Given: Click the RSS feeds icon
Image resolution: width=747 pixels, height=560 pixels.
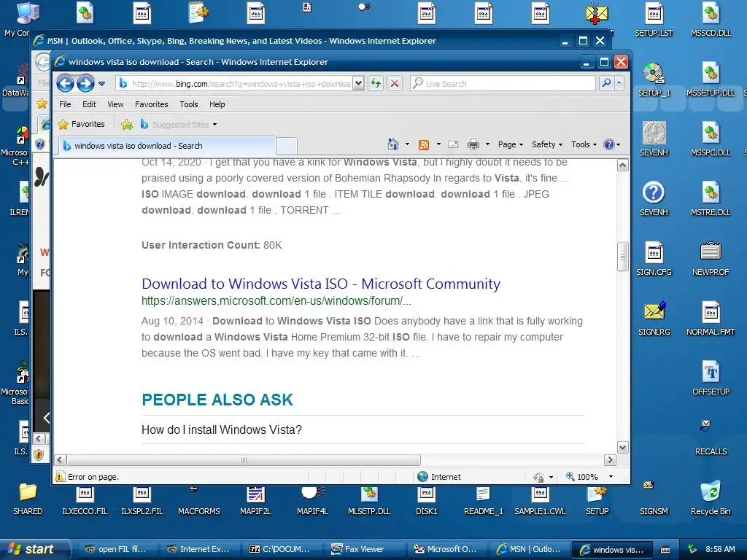Looking at the screenshot, I should [x=424, y=145].
